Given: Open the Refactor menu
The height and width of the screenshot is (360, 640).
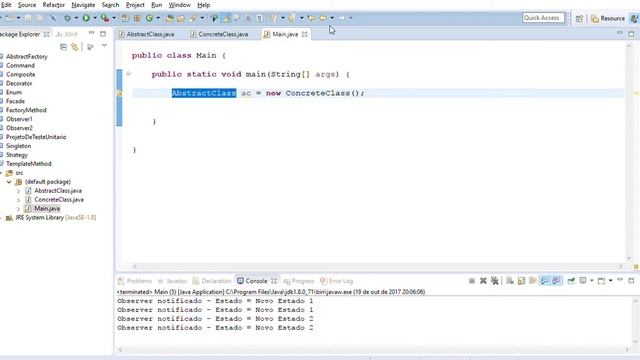Looking at the screenshot, I should [x=53, y=5].
